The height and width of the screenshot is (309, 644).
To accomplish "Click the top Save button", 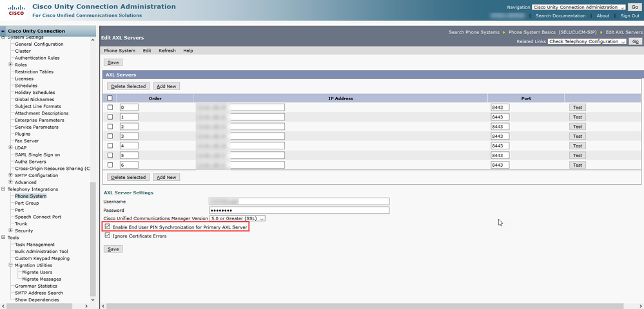I will (x=113, y=63).
